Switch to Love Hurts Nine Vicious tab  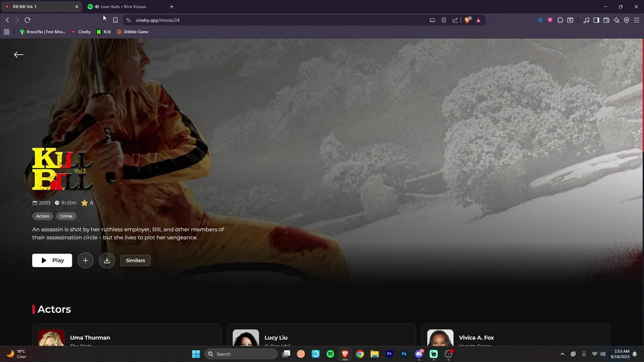coord(123,7)
